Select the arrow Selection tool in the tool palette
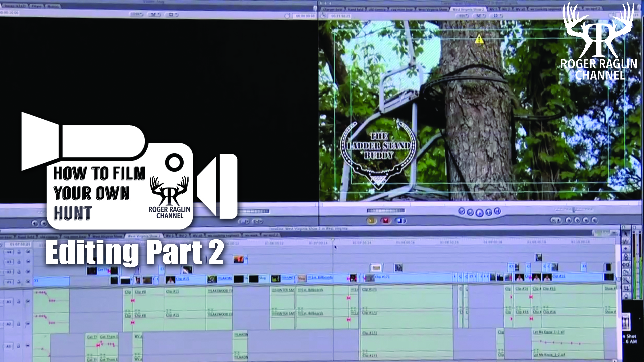 pos(626,233)
